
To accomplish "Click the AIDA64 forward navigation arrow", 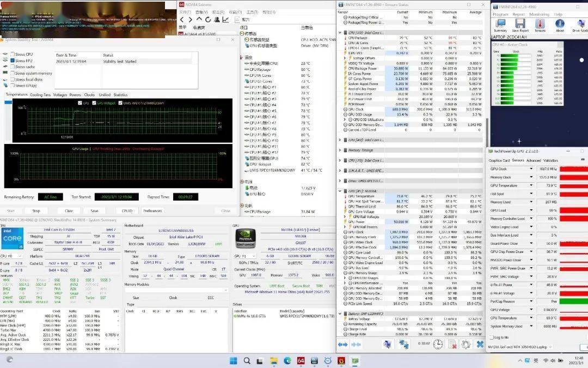I will [x=190, y=20].
